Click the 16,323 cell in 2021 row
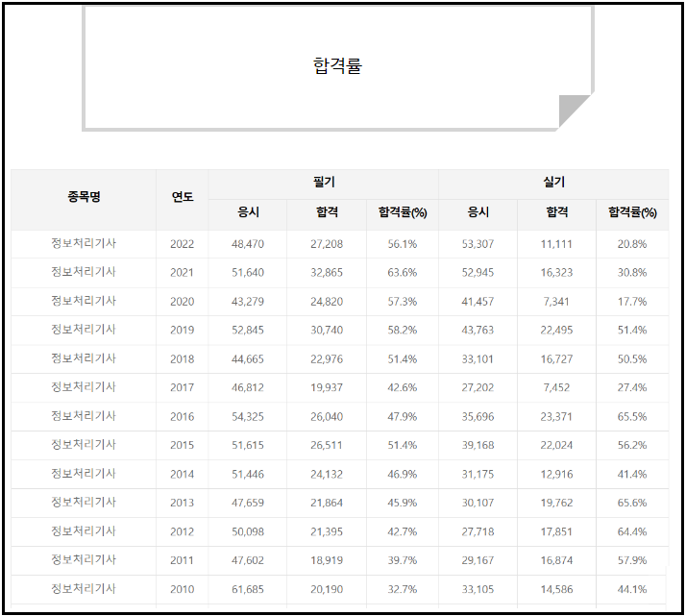 pyautogui.click(x=556, y=273)
